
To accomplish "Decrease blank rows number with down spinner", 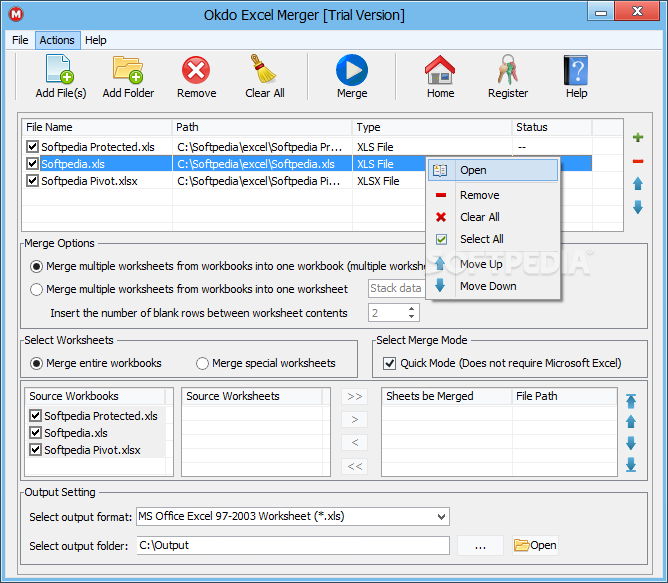I will (411, 317).
